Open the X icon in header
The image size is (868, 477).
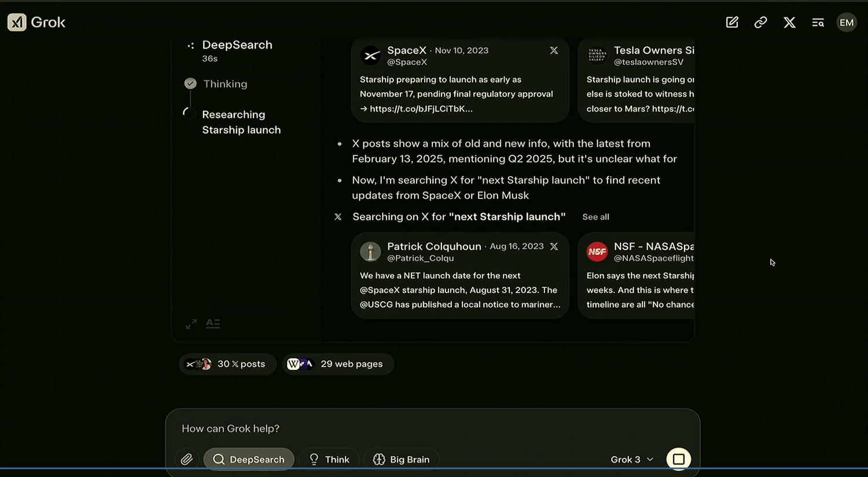coord(789,23)
